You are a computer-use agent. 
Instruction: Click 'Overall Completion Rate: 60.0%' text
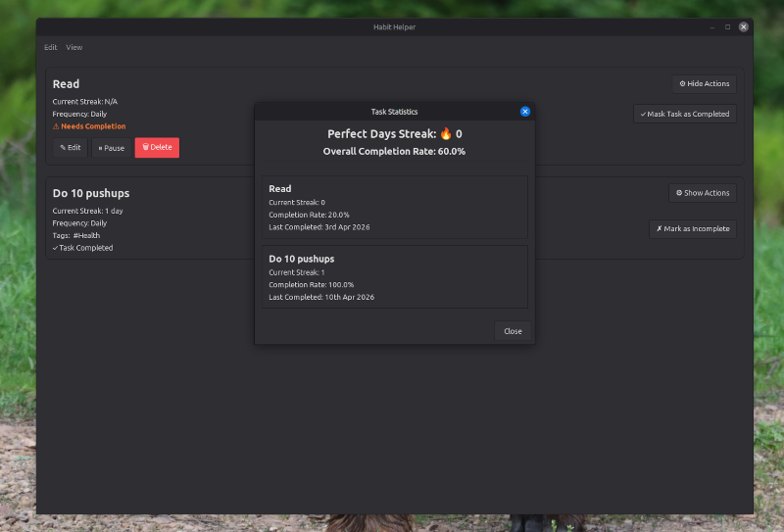click(394, 152)
